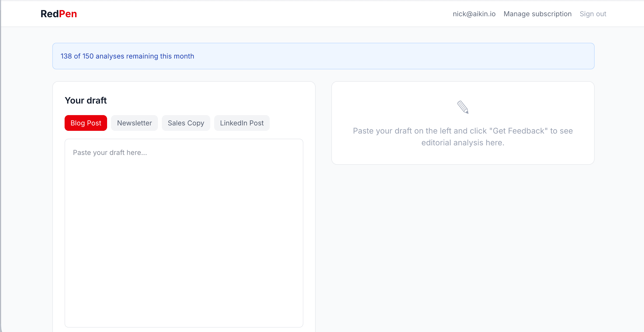This screenshot has width=644, height=332.
Task: Click the editorial analysis placeholder text
Action: [462, 137]
